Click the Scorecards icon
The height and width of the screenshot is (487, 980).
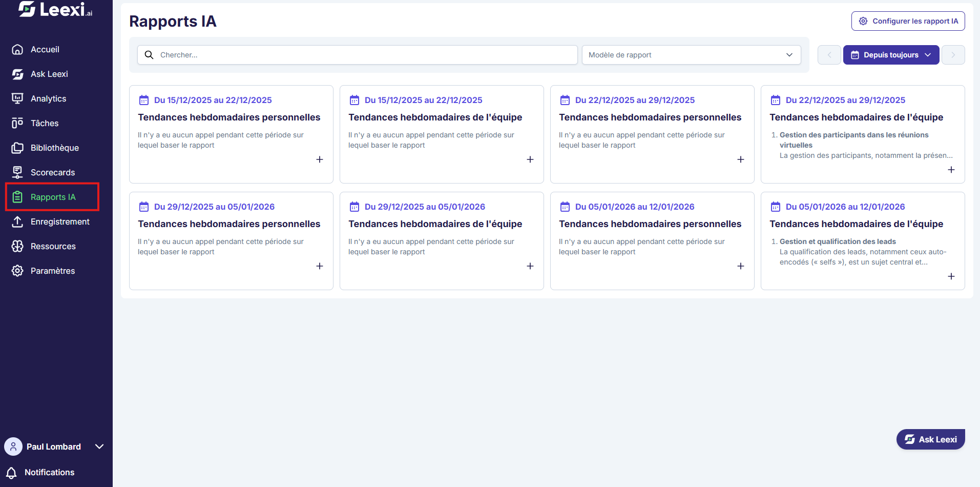(17, 172)
